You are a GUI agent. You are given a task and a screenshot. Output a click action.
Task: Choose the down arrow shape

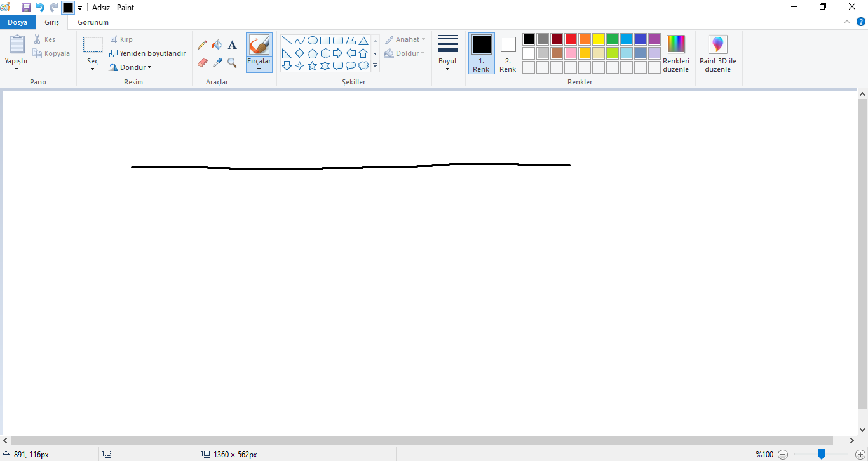(287, 66)
